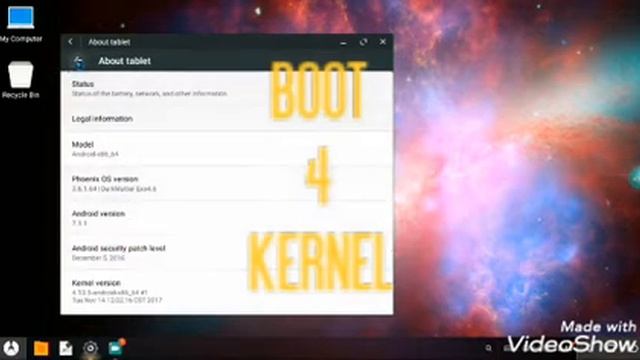Go back using the title bar arrow
This screenshot has height=360, width=640.
tap(70, 42)
